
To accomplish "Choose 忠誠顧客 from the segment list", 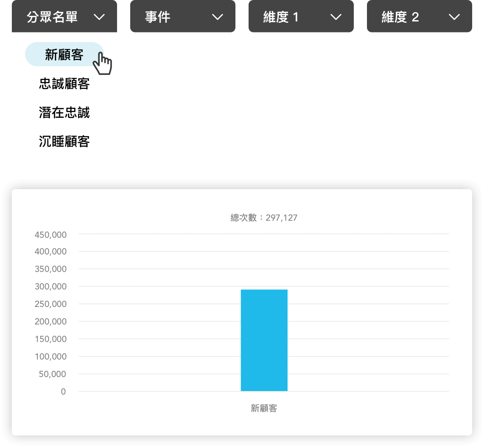I will 64,84.
